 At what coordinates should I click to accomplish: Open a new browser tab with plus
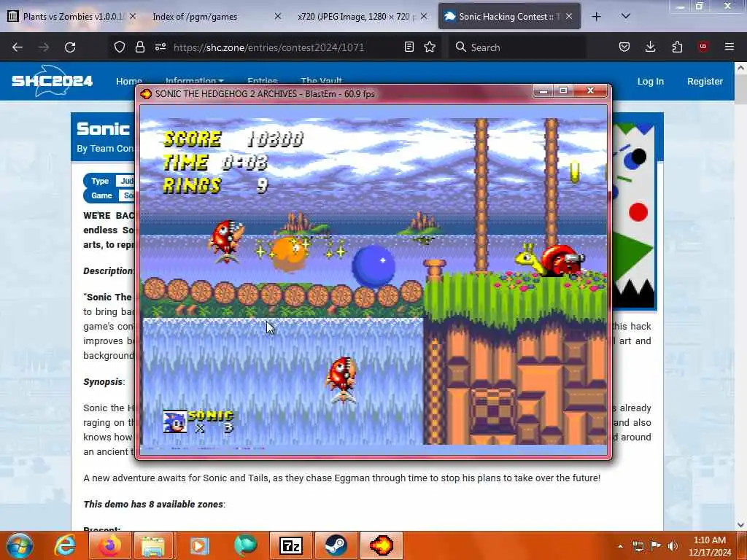point(596,17)
